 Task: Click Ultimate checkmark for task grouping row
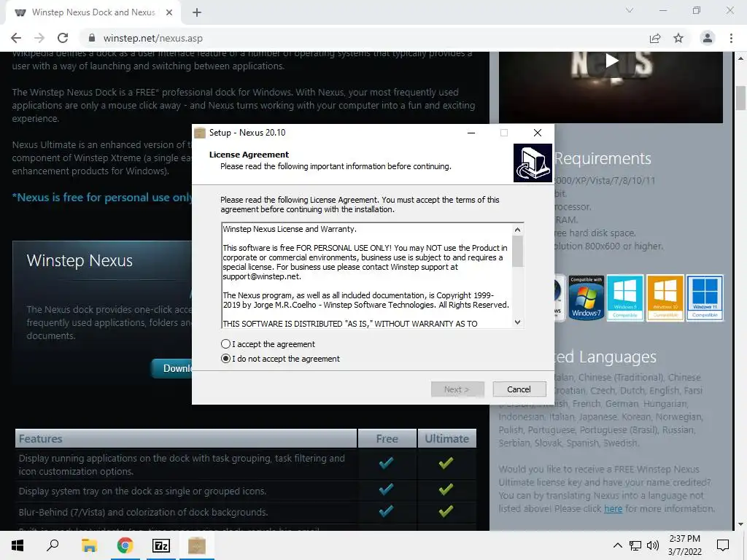pyautogui.click(x=446, y=462)
